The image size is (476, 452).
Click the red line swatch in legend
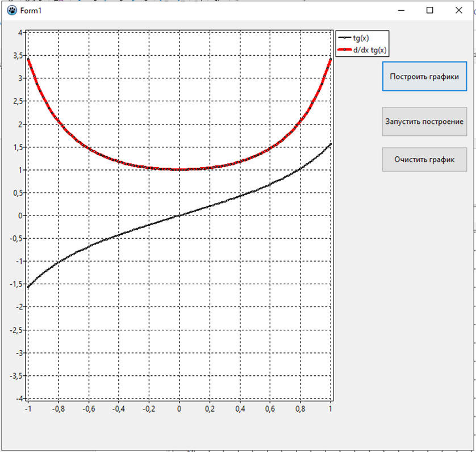point(344,50)
